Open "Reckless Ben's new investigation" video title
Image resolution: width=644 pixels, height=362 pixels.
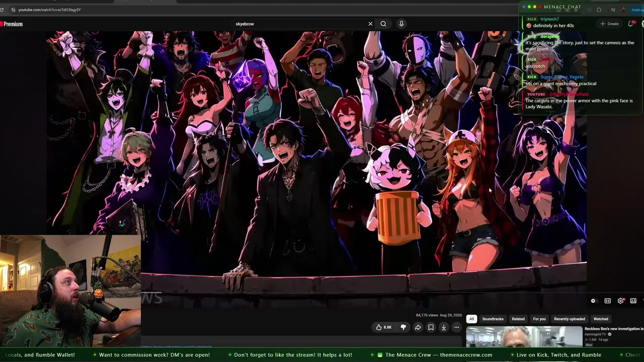click(614, 329)
